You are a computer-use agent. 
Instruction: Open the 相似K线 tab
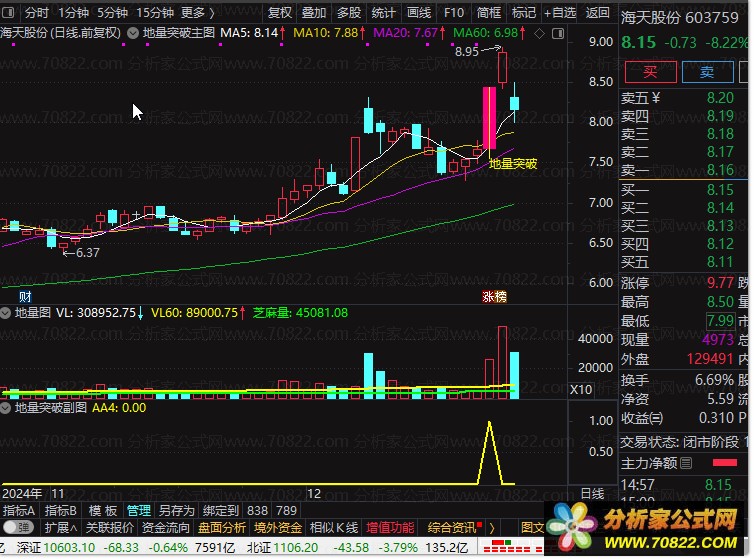tap(334, 528)
